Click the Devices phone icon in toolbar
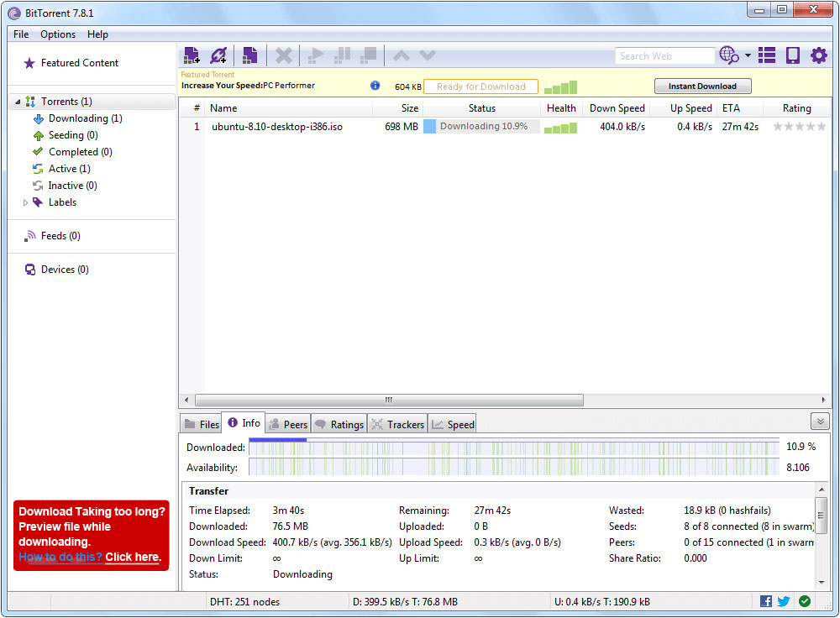Screen dimensions: 840x618 pos(792,55)
